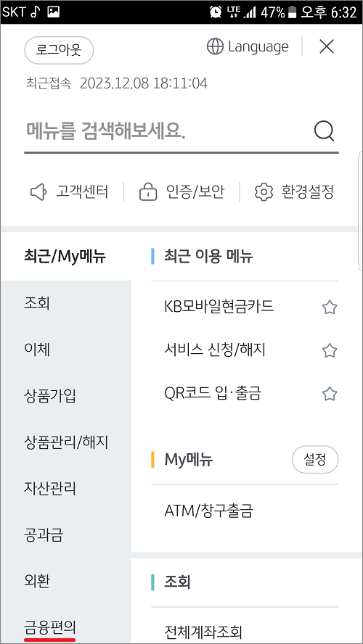Toggle star for 서비스 신청/해지
363x644 pixels.
click(330, 351)
